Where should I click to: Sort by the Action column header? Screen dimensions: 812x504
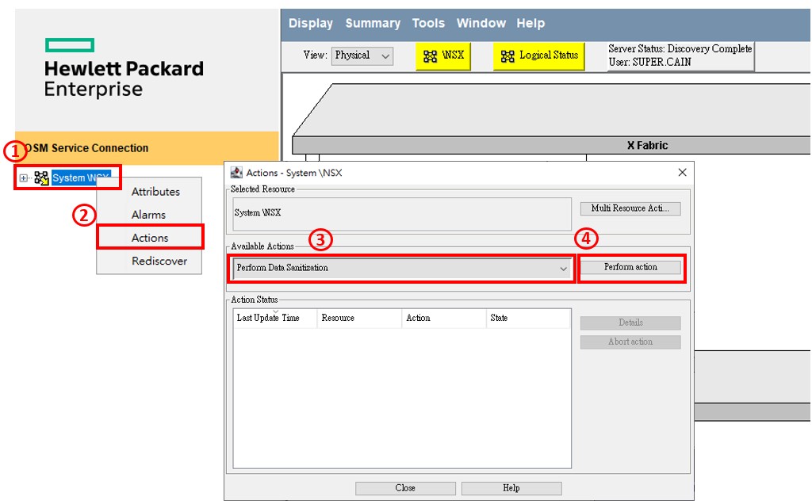coord(444,319)
